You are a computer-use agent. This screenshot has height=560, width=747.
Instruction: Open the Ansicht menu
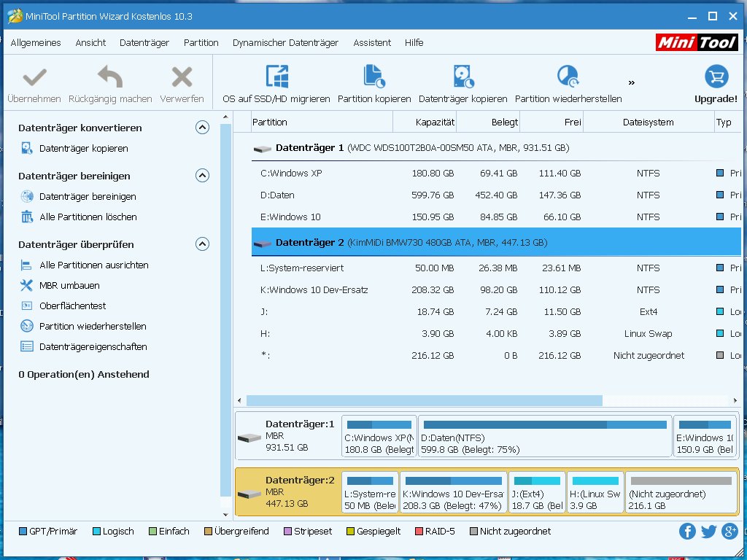pos(90,43)
